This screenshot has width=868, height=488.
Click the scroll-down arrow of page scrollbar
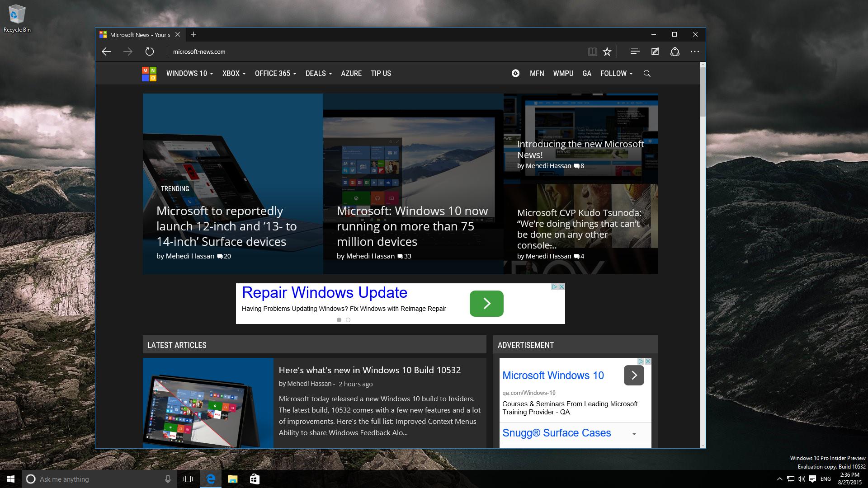click(703, 446)
